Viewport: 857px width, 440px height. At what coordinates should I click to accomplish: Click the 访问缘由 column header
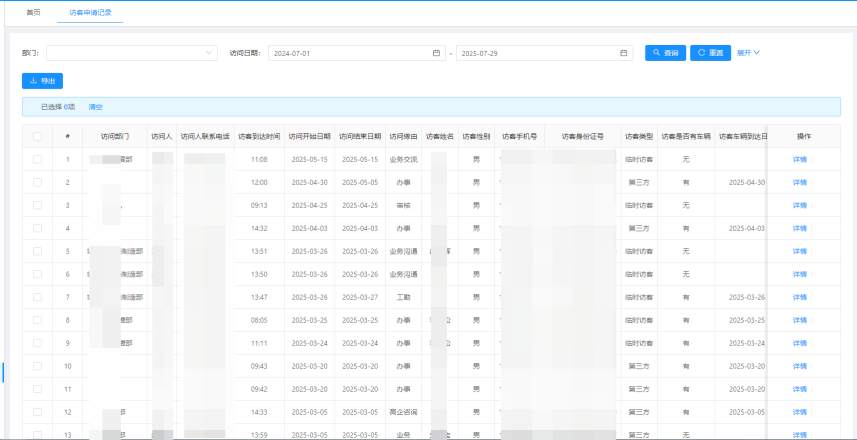[403, 137]
